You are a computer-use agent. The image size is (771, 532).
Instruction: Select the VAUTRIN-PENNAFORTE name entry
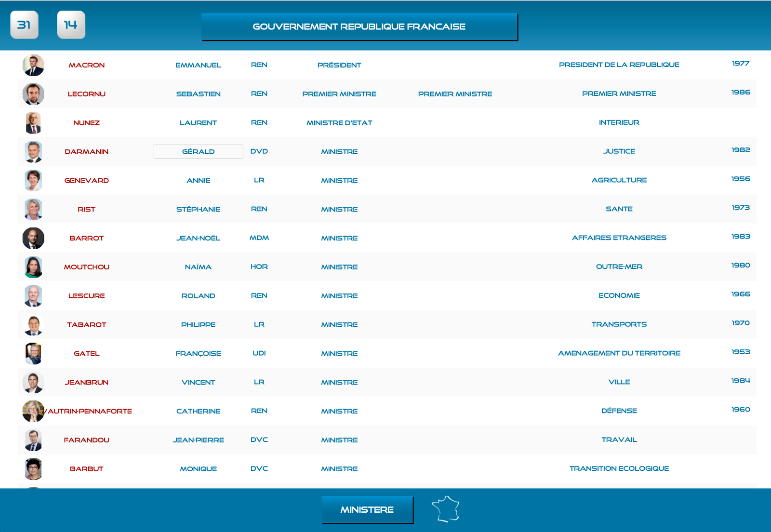point(90,411)
